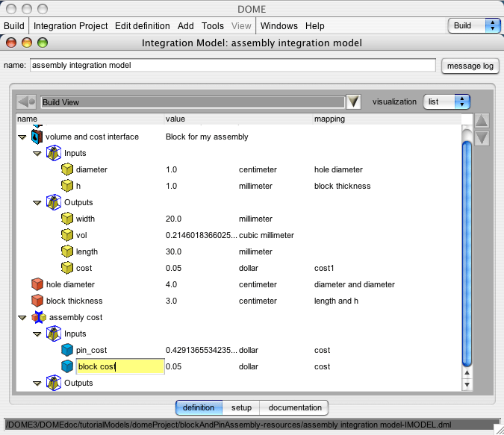Click the yellow cube icon beside cost output

(x=67, y=268)
